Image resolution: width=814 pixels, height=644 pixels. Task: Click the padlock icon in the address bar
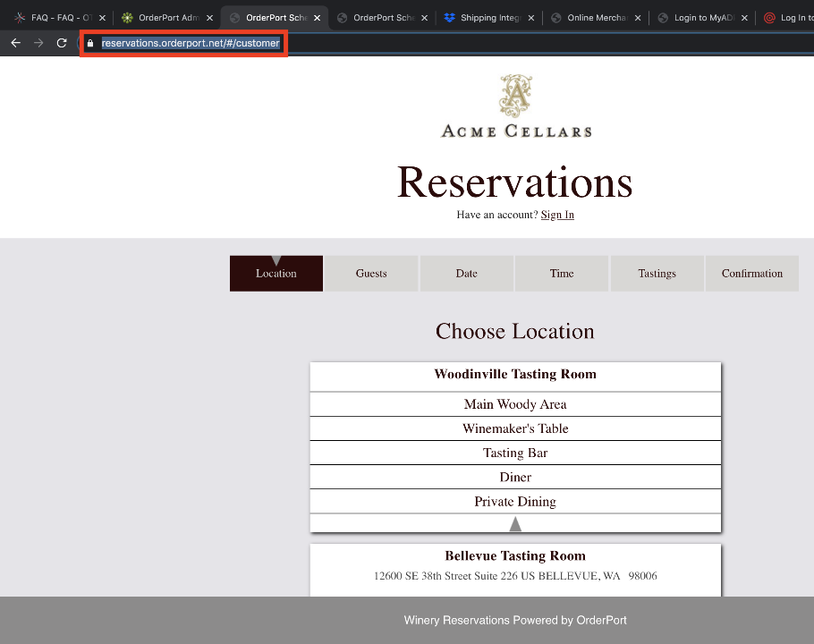click(90, 43)
